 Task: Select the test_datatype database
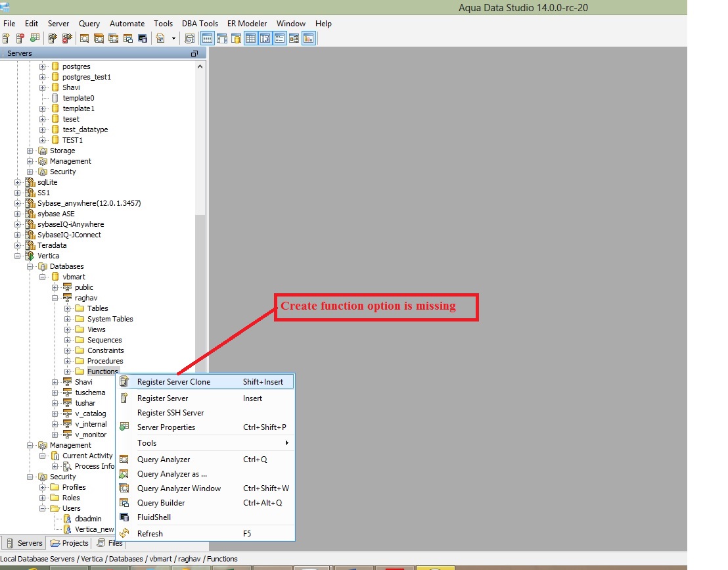point(85,130)
